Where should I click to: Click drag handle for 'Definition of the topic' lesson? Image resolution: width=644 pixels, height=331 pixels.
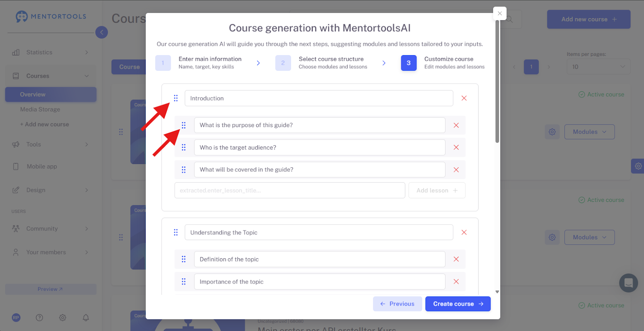184,259
